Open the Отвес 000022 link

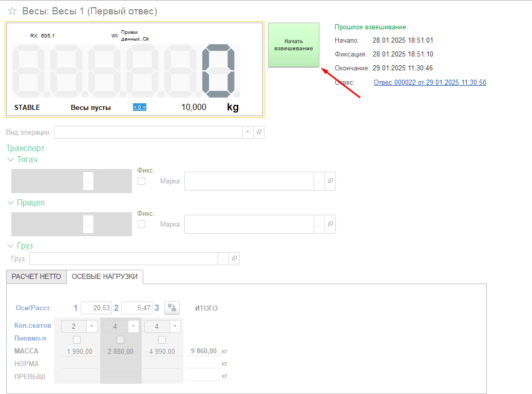click(430, 82)
